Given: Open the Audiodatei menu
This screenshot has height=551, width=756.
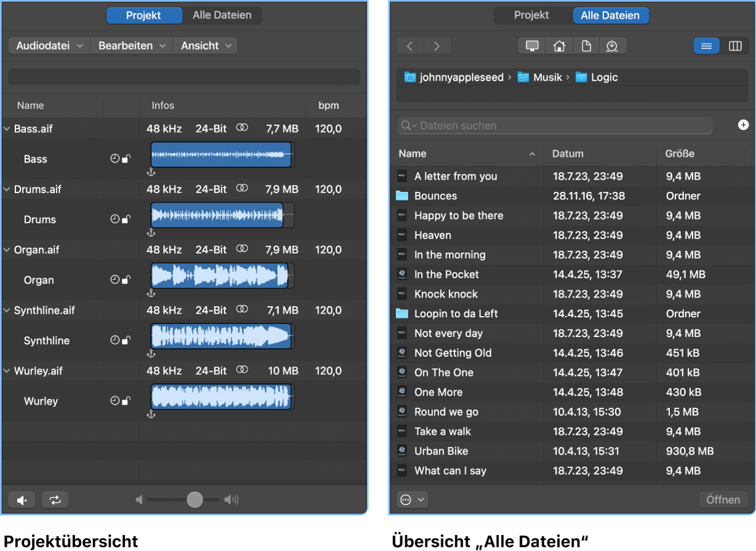Looking at the screenshot, I should pos(49,46).
